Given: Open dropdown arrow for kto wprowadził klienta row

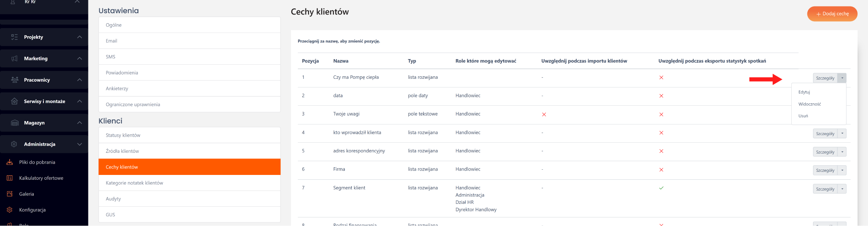Looking at the screenshot, I should point(842,134).
